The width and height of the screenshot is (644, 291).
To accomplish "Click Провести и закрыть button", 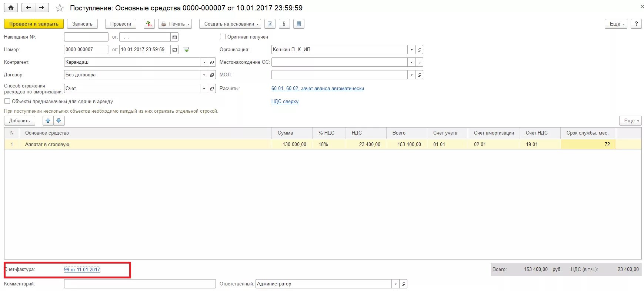I will [x=34, y=24].
